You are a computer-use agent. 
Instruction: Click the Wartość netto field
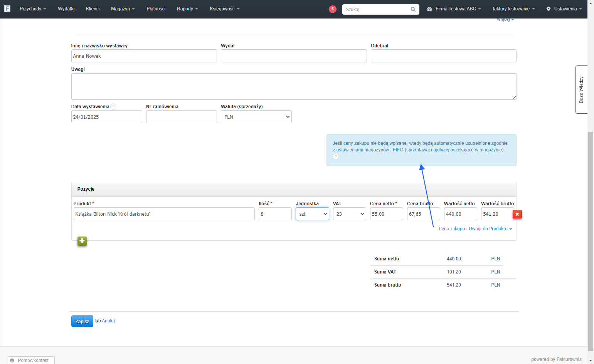[x=461, y=214]
